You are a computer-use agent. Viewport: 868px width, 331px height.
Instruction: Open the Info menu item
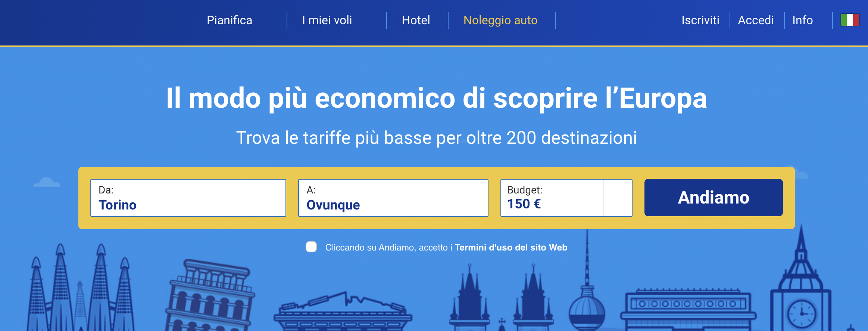802,20
